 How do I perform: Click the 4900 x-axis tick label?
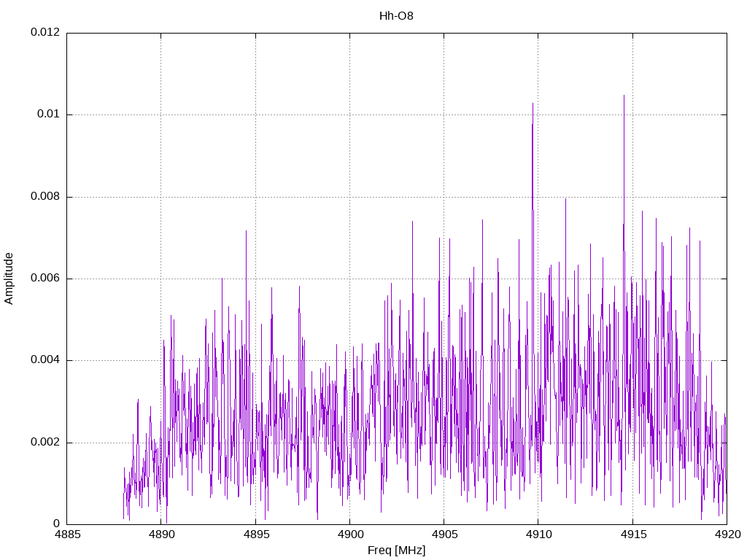(350, 534)
